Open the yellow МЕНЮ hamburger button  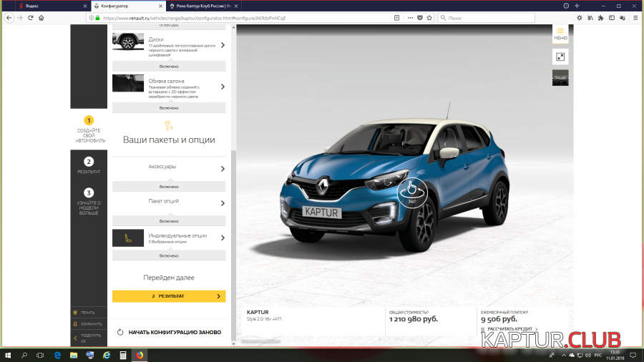tap(560, 34)
